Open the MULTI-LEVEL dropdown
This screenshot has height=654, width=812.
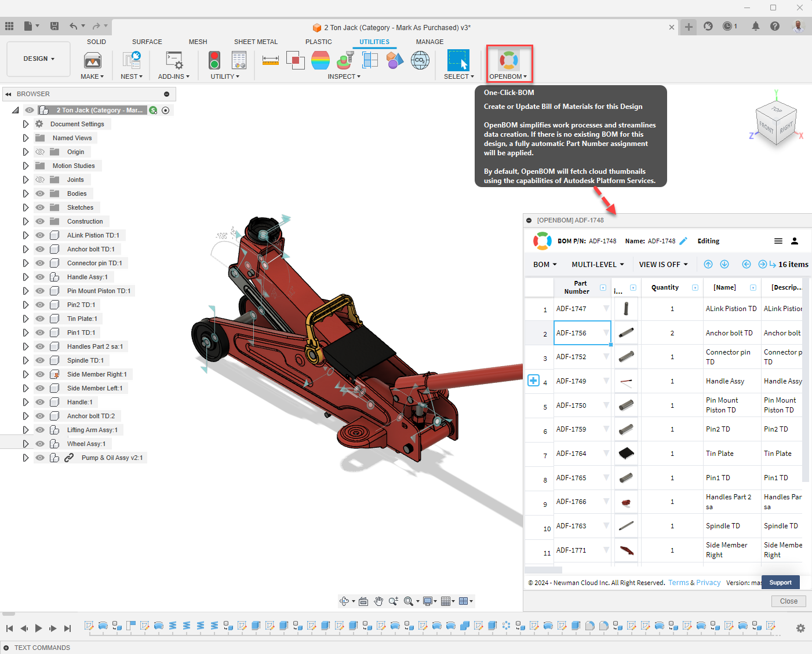pyautogui.click(x=598, y=264)
